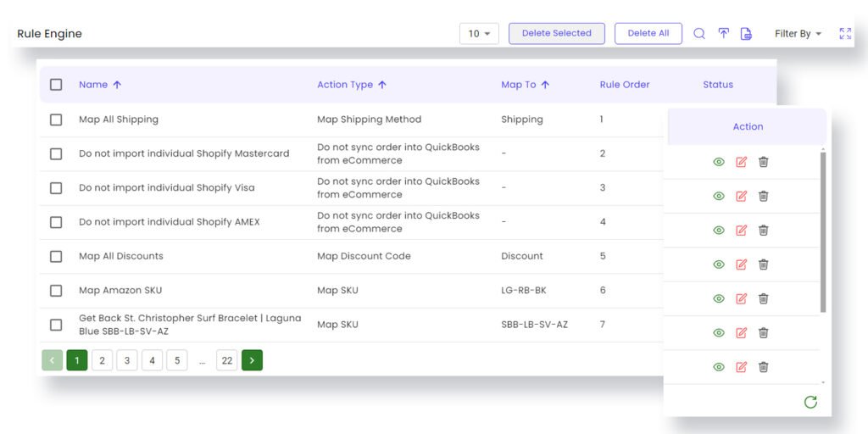Select the Shopify Visa rule checkbox
The width and height of the screenshot is (868, 434).
(x=56, y=188)
